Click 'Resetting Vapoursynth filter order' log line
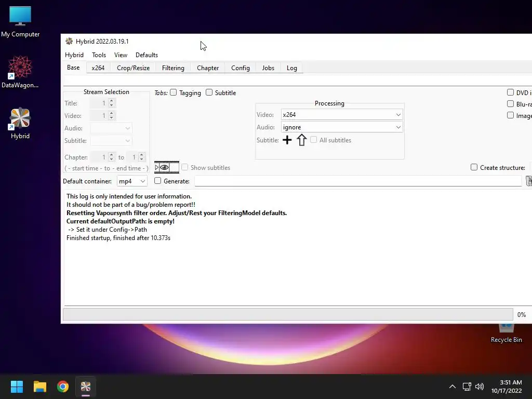 tap(177, 213)
